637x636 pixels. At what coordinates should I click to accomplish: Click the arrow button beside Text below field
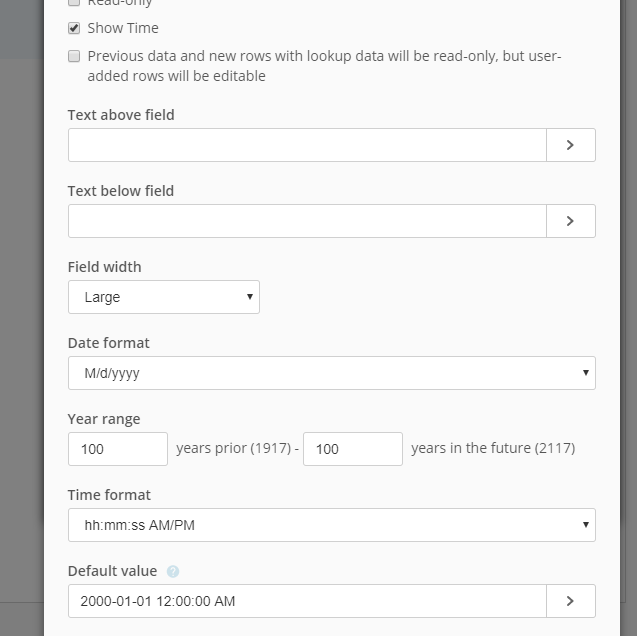point(570,221)
